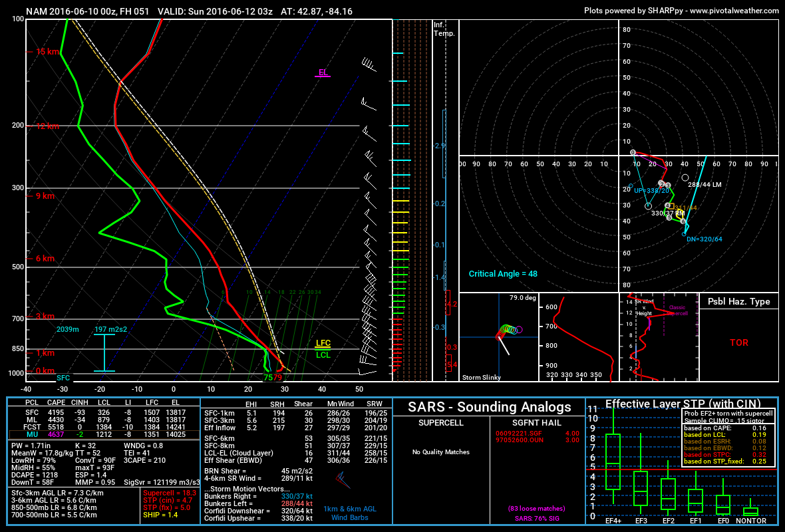Click the Critical Angle = 48 readout

[x=503, y=274]
